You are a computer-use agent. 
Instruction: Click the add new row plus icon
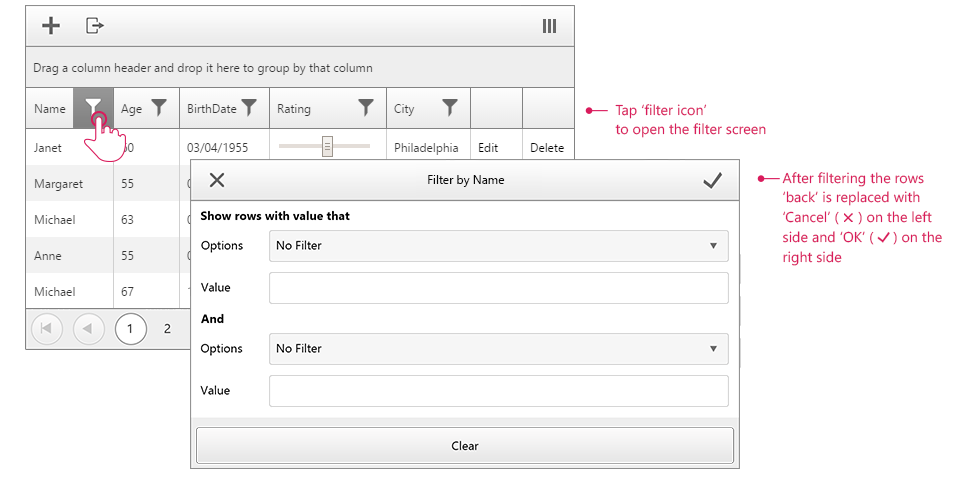(50, 26)
